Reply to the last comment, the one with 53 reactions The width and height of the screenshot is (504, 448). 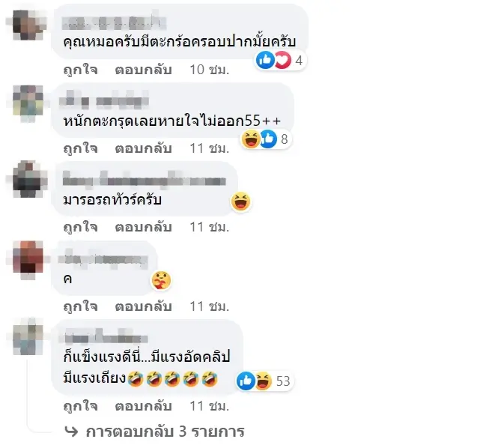pyautogui.click(x=143, y=406)
